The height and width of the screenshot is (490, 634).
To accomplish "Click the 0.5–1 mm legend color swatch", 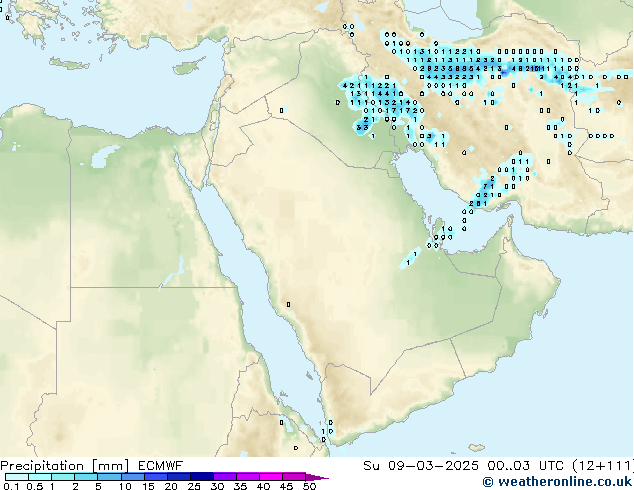I will [x=40, y=477].
